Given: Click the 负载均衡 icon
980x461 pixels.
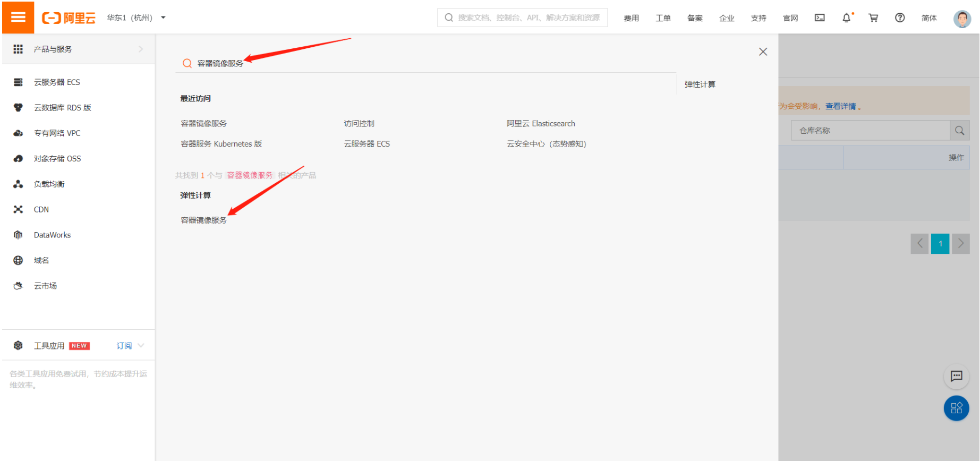Looking at the screenshot, I should (18, 184).
